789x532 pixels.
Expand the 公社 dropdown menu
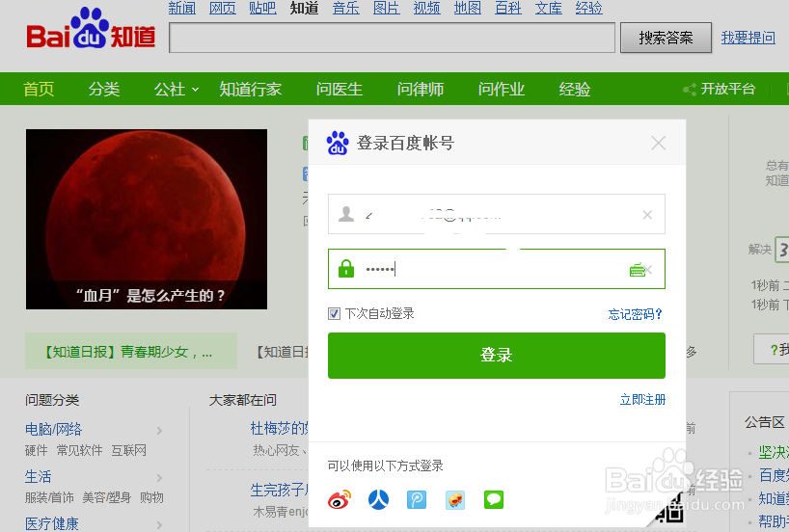(195, 90)
